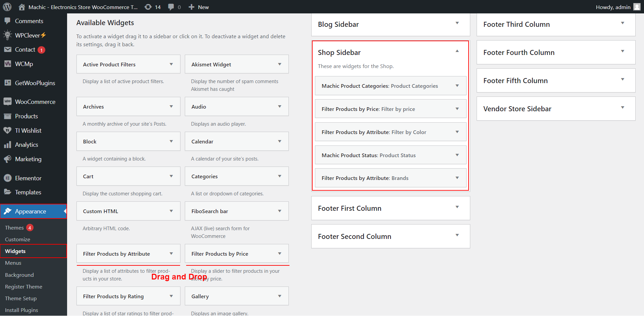This screenshot has height=316, width=644.
Task: Expand the Footer First Column panel
Action: [457, 207]
